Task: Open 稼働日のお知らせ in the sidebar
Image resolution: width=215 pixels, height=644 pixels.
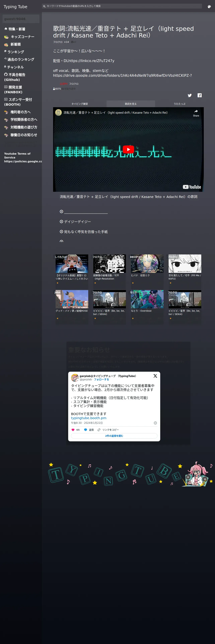Action: [x=21, y=135]
